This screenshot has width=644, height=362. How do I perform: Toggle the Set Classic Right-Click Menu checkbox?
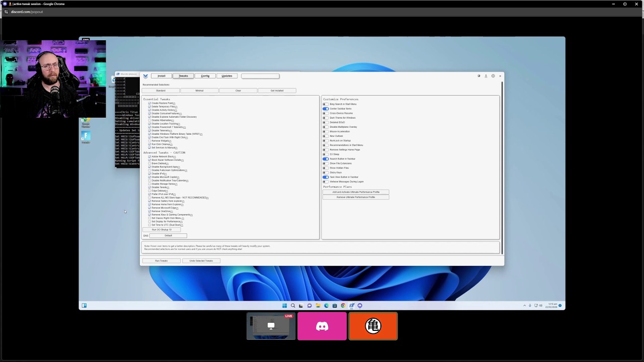(x=149, y=218)
